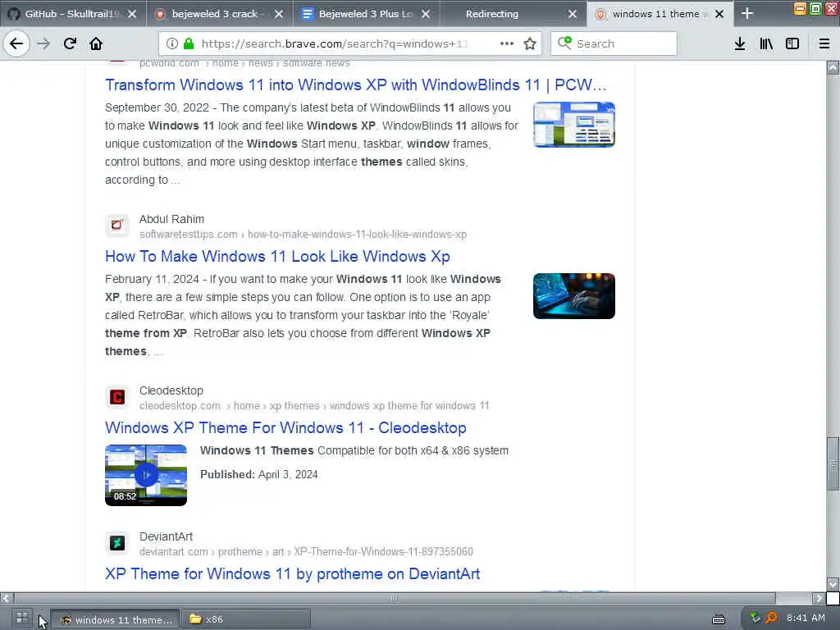Switch to the Bejeweled 3 Plus tab
The image size is (840, 630).
pyautogui.click(x=367, y=14)
